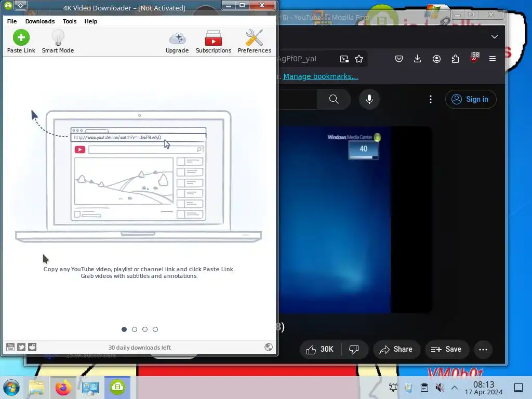Click the muted speaker tray icon
This screenshot has width=532, height=399.
point(440,388)
